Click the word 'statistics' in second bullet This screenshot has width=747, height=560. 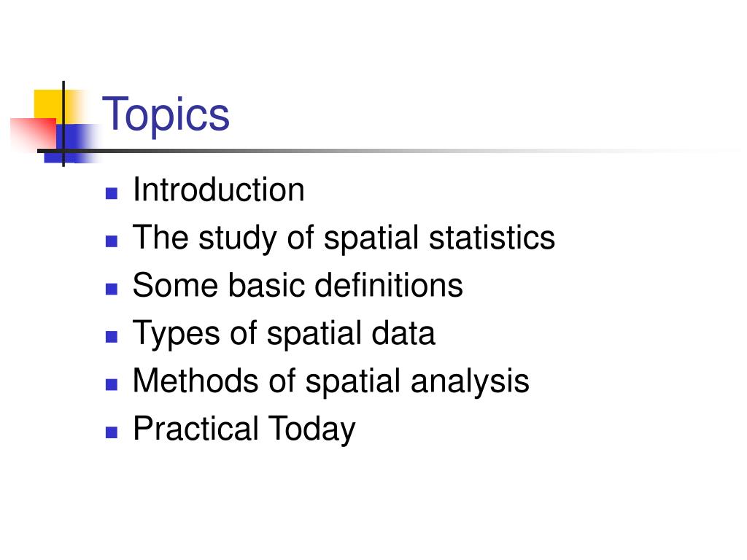492,237
